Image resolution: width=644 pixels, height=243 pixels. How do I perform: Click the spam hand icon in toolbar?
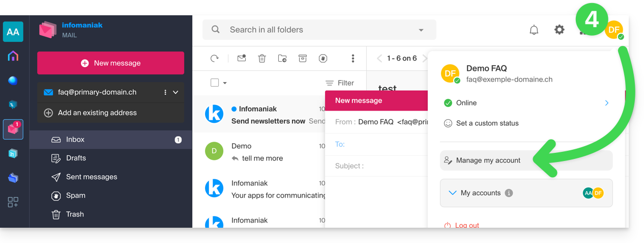323,59
